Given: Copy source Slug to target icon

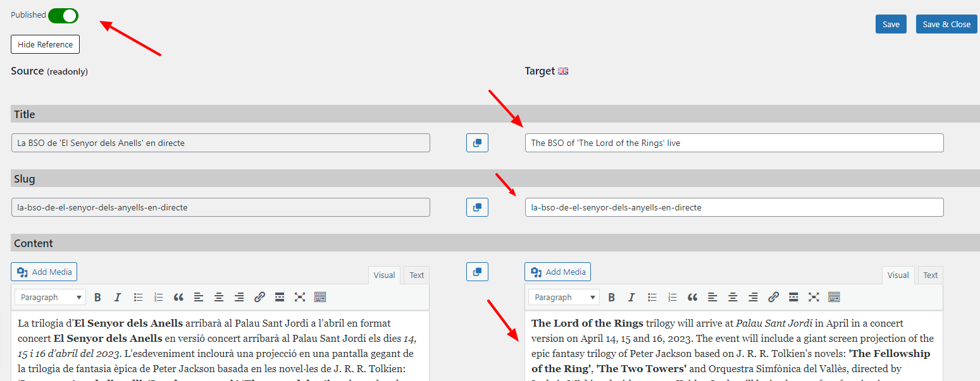Looking at the screenshot, I should [477, 207].
